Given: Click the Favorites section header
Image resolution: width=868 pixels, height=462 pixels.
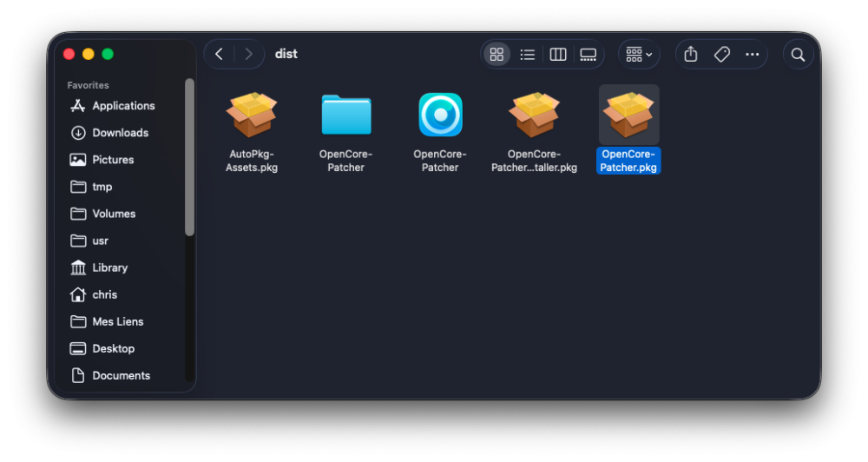Looking at the screenshot, I should [88, 85].
